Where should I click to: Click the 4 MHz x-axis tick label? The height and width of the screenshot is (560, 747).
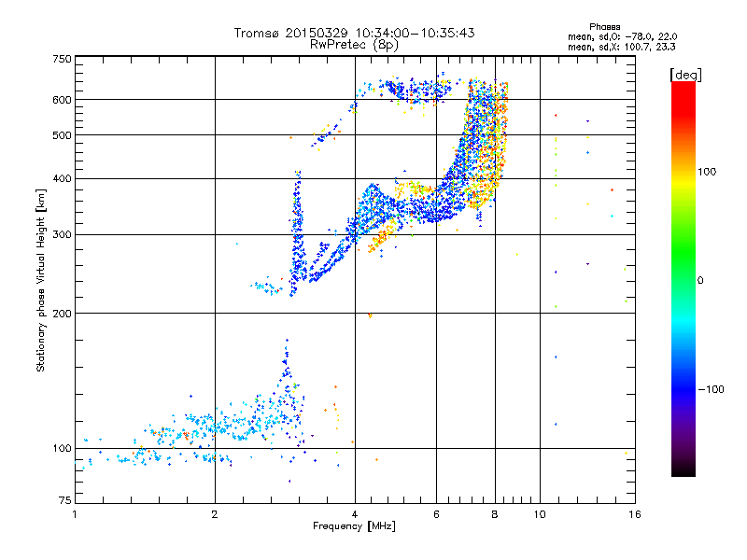(355, 514)
